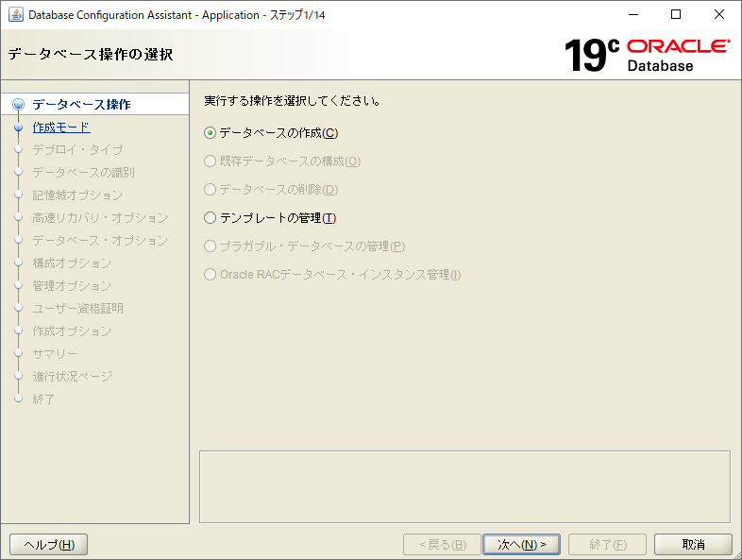The width and height of the screenshot is (742, 560).
Task: Choose テンプレートの管理(T) radio button
Action: point(270,218)
